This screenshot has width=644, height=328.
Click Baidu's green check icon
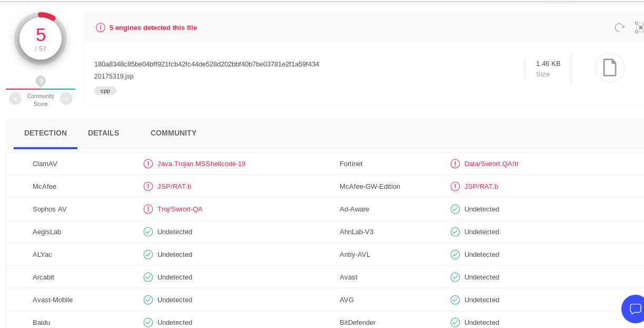coord(148,322)
